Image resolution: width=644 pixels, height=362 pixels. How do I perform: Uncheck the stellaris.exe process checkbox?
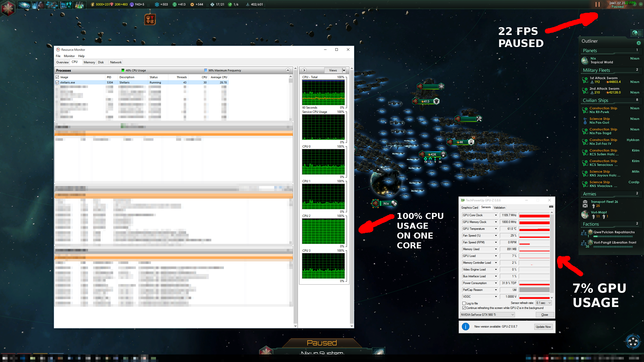(57, 82)
